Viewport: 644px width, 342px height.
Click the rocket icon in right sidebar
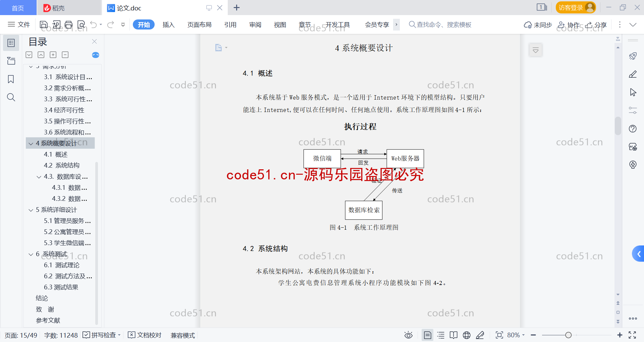633,56
